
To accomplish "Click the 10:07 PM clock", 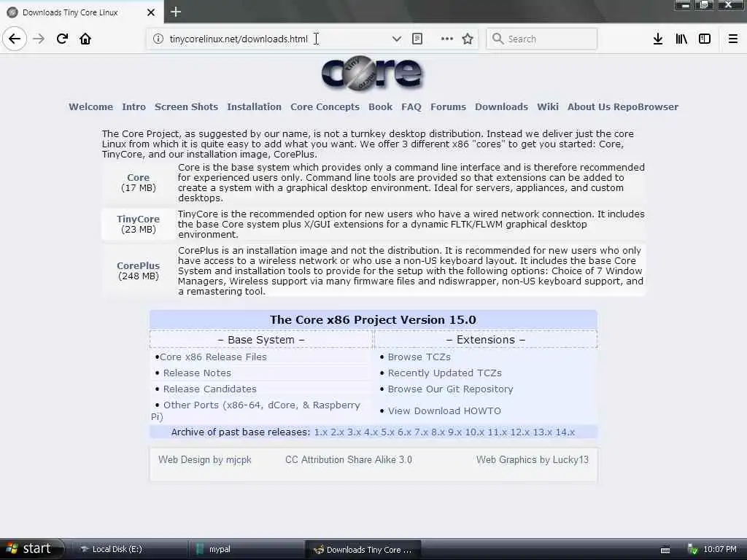I will click(720, 550).
